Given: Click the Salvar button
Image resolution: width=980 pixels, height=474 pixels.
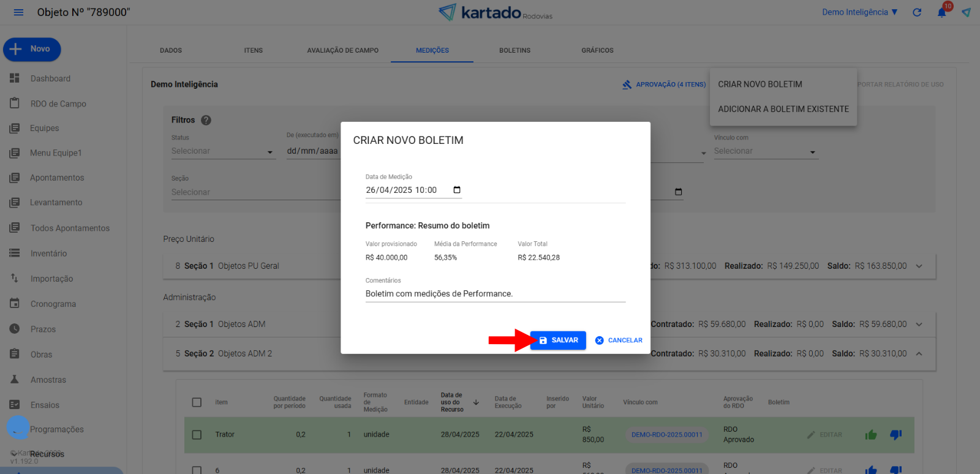Looking at the screenshot, I should click(x=558, y=340).
